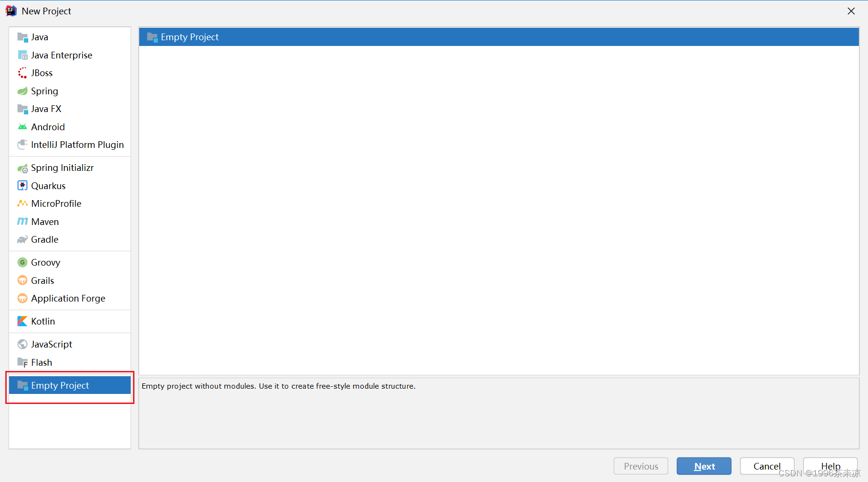Click the Groovy G icon

[22, 262]
